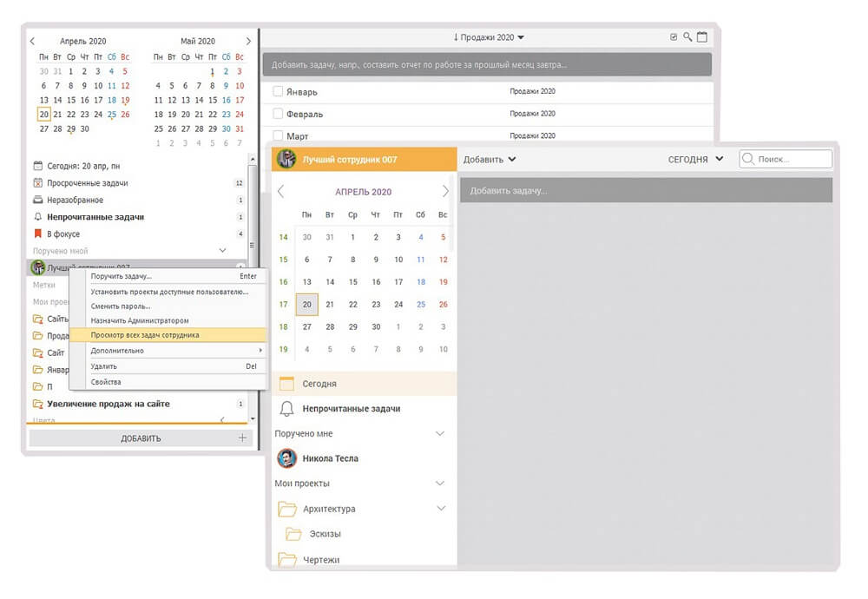The width and height of the screenshot is (868, 599).
Task: Open the Эскизы folder icon
Action: (293, 534)
